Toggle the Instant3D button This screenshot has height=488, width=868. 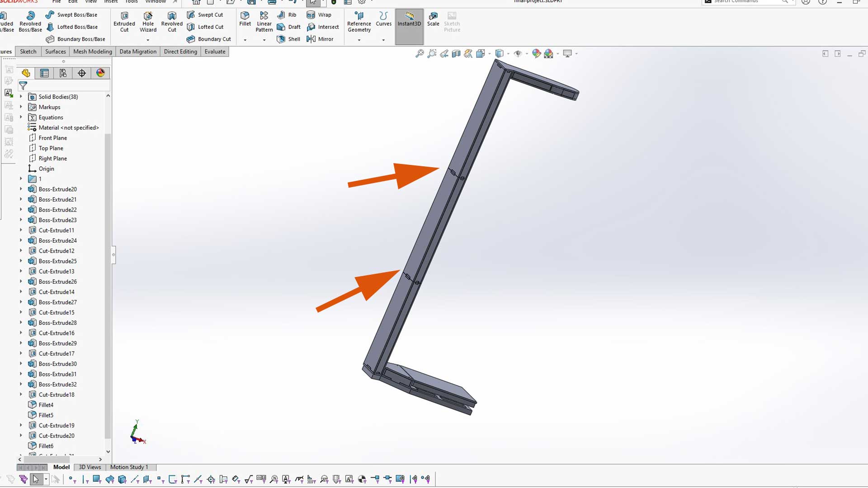pyautogui.click(x=409, y=26)
